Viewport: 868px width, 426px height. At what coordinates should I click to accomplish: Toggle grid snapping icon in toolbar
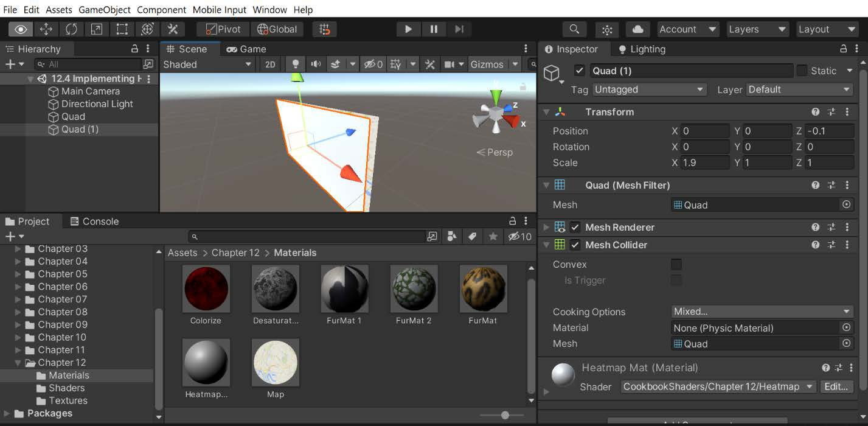(x=325, y=29)
